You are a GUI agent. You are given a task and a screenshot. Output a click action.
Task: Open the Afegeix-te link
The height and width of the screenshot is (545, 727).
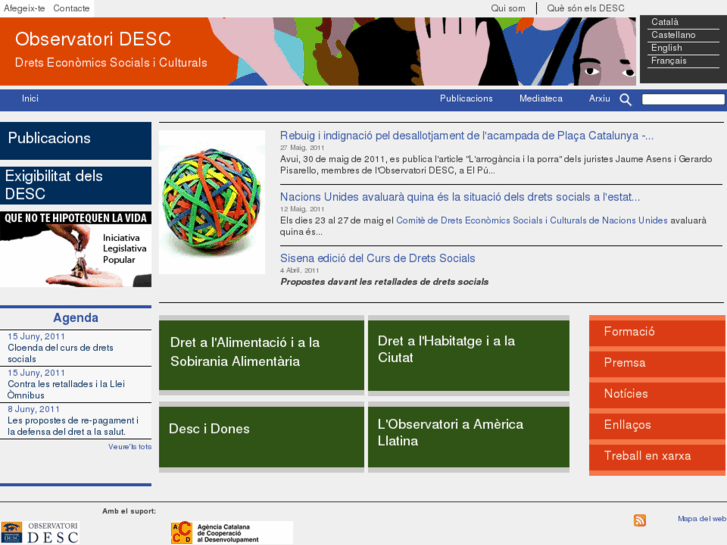(x=24, y=8)
